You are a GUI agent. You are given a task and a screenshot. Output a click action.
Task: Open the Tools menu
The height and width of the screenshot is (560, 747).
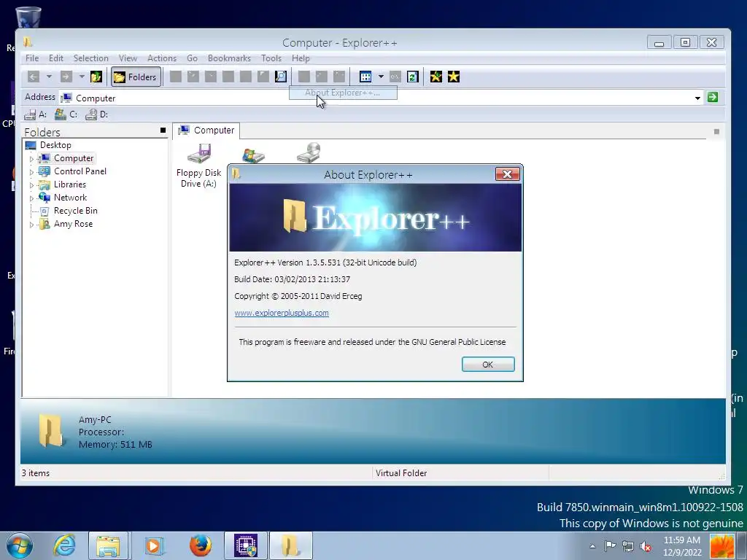(271, 58)
